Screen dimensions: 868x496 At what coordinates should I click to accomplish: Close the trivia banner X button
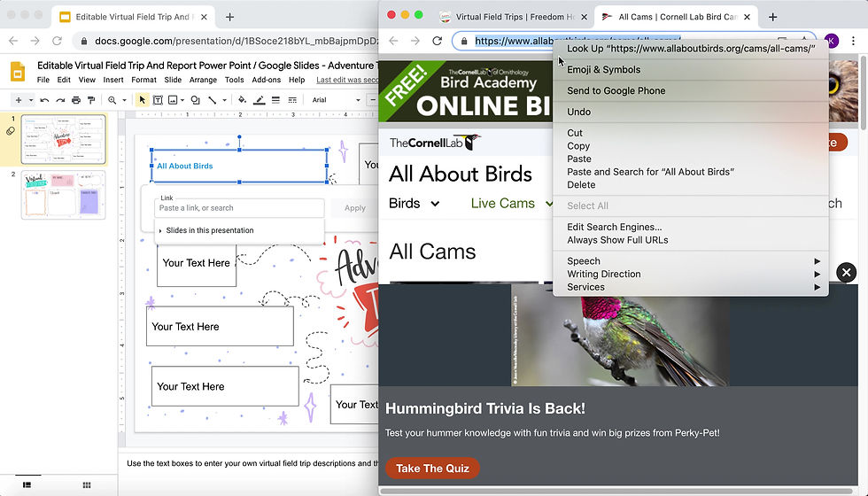[x=846, y=273]
